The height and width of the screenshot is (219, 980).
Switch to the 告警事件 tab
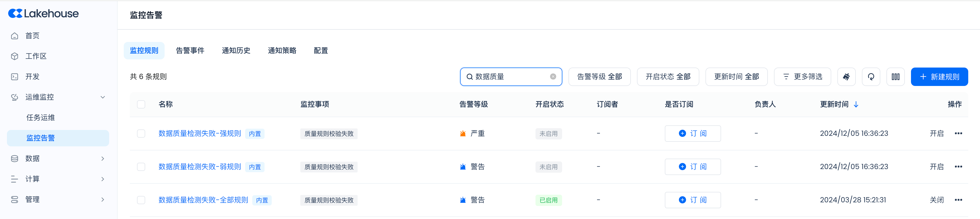[190, 51]
